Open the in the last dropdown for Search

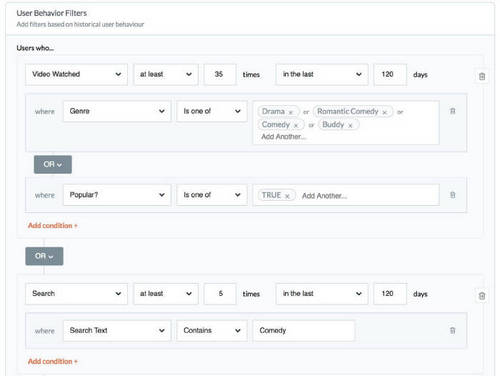322,294
